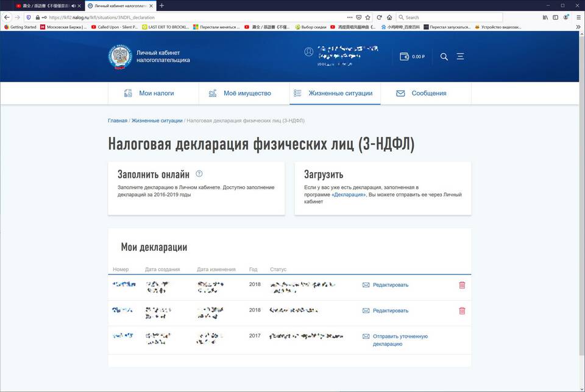The height and width of the screenshot is (392, 585).
Task: Click the envelope icon in the 2017 row
Action: 366,337
